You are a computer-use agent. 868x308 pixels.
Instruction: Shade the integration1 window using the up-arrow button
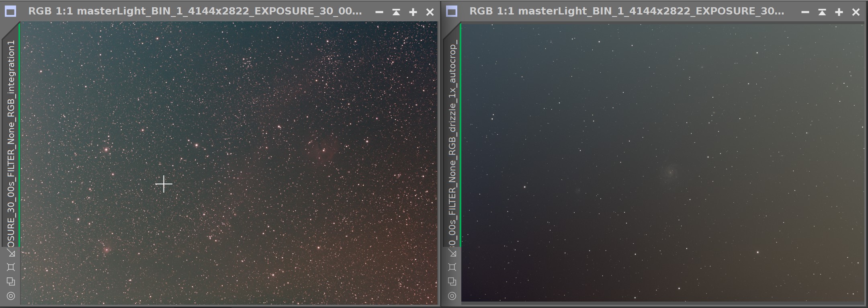point(396,12)
